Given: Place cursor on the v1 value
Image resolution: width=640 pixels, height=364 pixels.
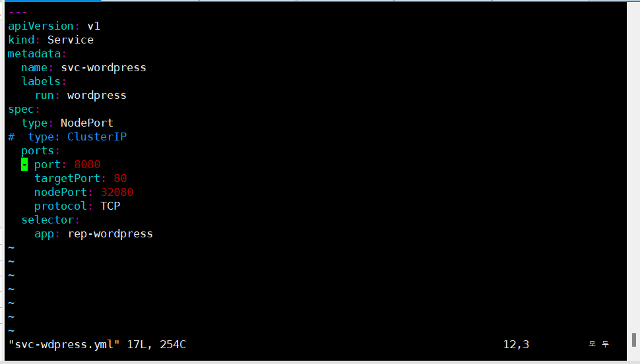Looking at the screenshot, I should point(94,26).
